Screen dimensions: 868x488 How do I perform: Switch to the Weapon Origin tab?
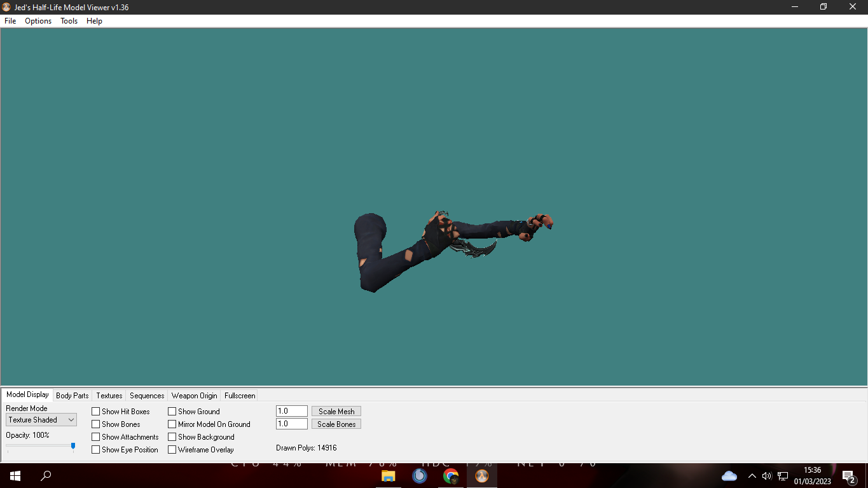(194, 396)
